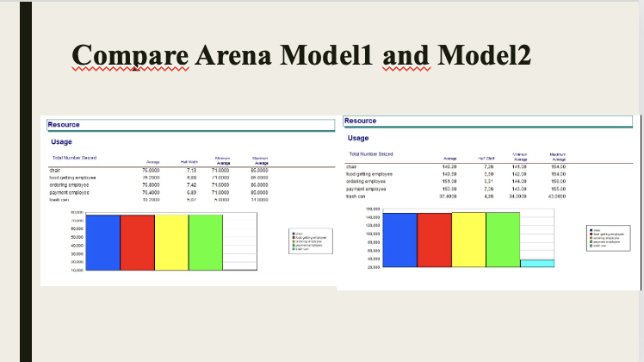Click the yellow bar in the right chart

point(468,240)
